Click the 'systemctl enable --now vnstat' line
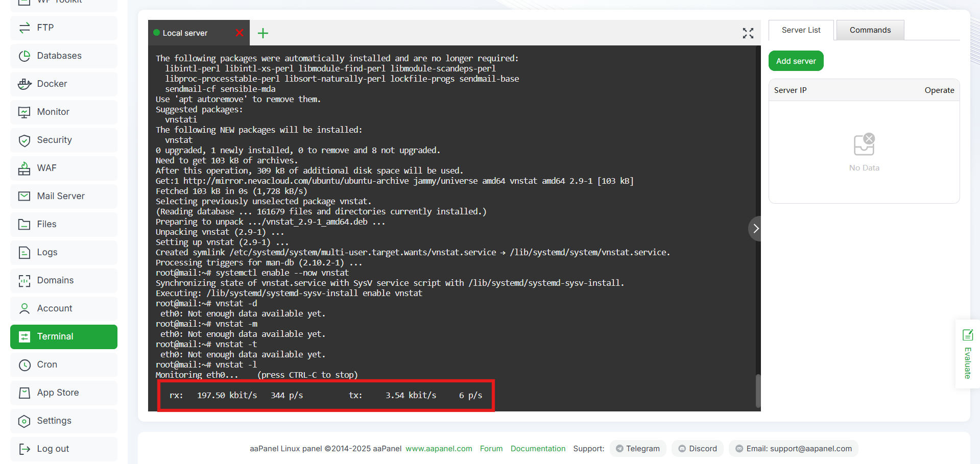Screen dimensions: 980x464 coord(252,273)
